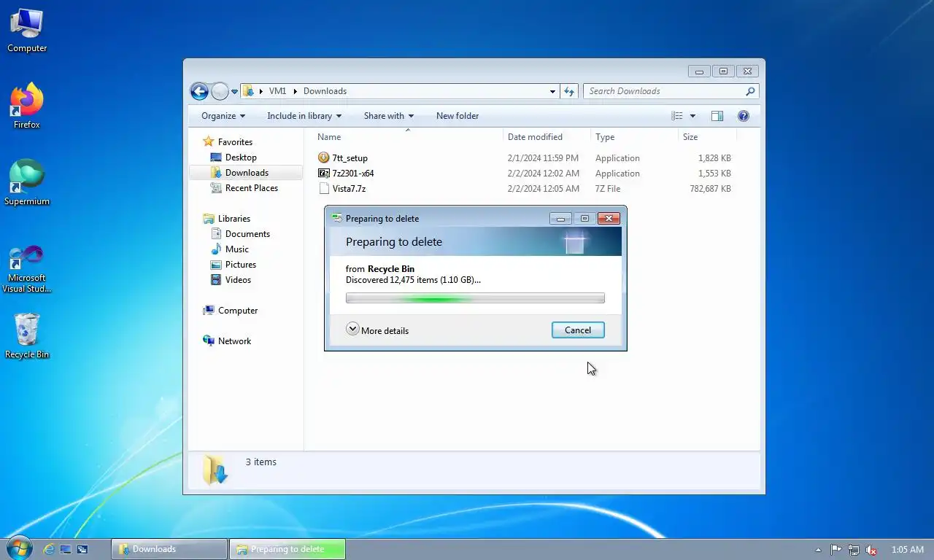Cancel the delete operation
This screenshot has width=934, height=560.
pos(578,330)
